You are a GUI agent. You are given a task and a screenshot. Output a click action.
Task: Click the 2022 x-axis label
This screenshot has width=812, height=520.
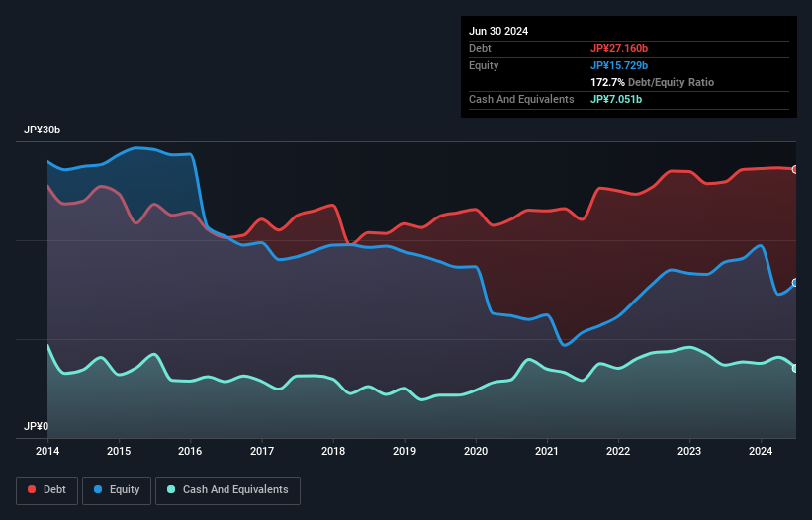tap(618, 451)
